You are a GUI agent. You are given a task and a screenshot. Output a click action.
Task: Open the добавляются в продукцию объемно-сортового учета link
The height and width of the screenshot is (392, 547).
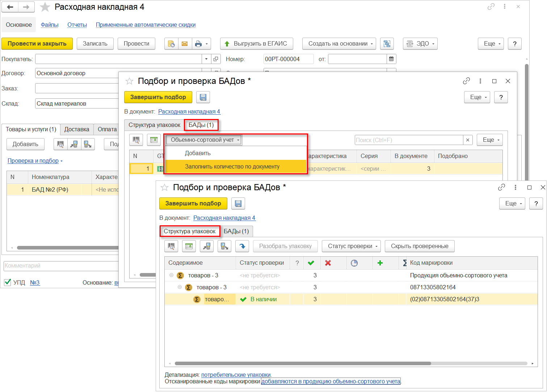[331, 382]
